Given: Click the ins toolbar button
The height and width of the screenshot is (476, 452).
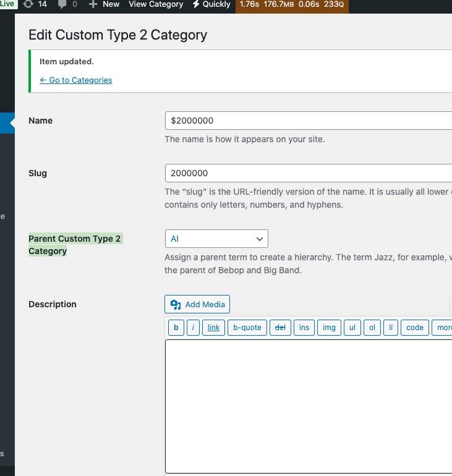Looking at the screenshot, I should coord(304,328).
